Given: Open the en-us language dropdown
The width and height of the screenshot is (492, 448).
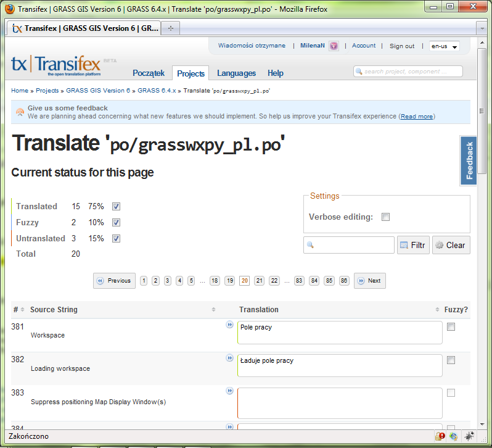Looking at the screenshot, I should (445, 46).
